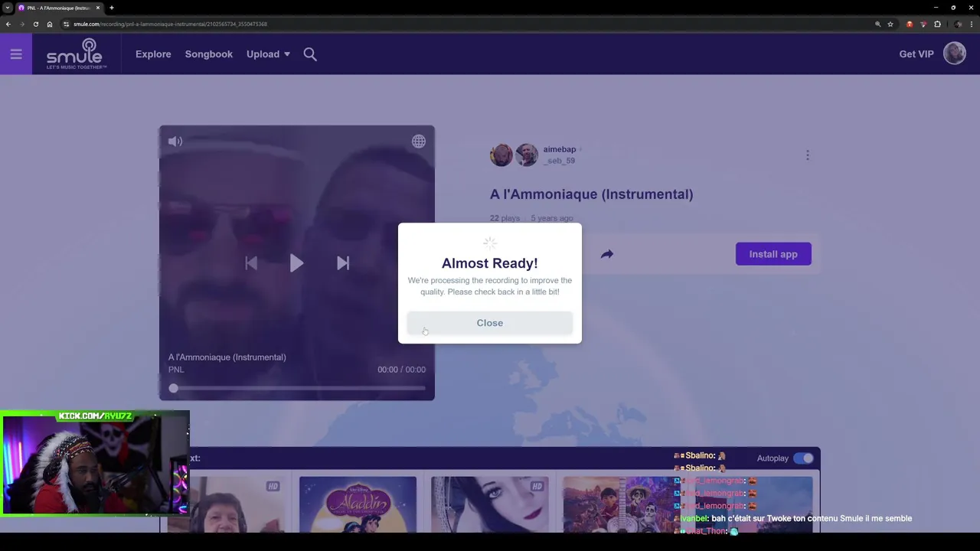Open the hamburger side menu
The height and width of the screenshot is (551, 980).
(16, 54)
